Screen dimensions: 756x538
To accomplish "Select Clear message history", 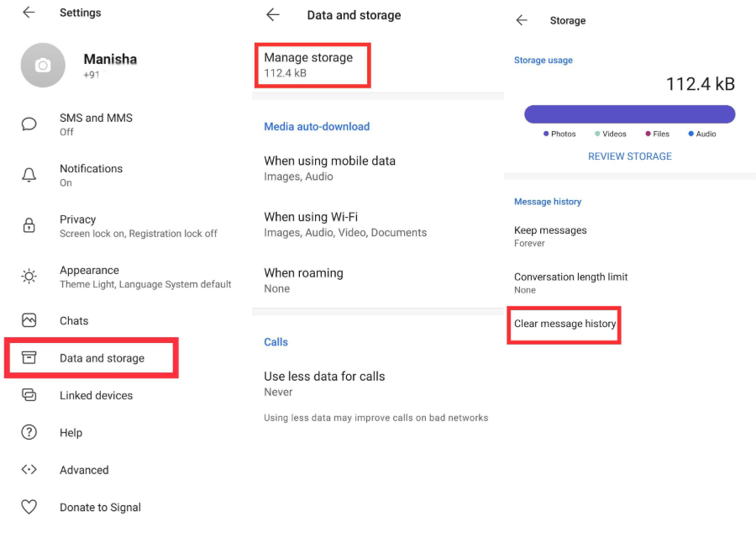I will click(564, 324).
